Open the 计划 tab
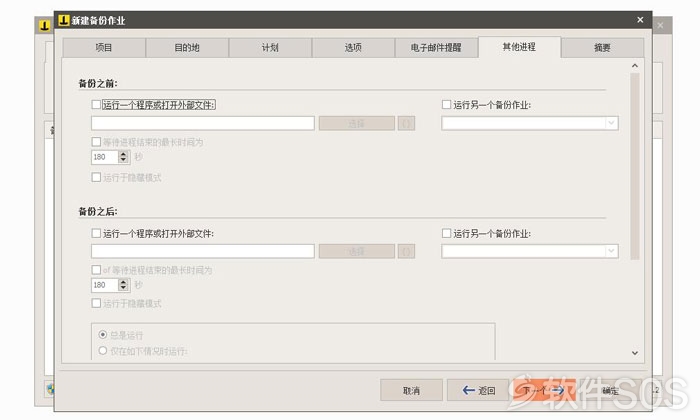This screenshot has width=700, height=420. pyautogui.click(x=270, y=48)
